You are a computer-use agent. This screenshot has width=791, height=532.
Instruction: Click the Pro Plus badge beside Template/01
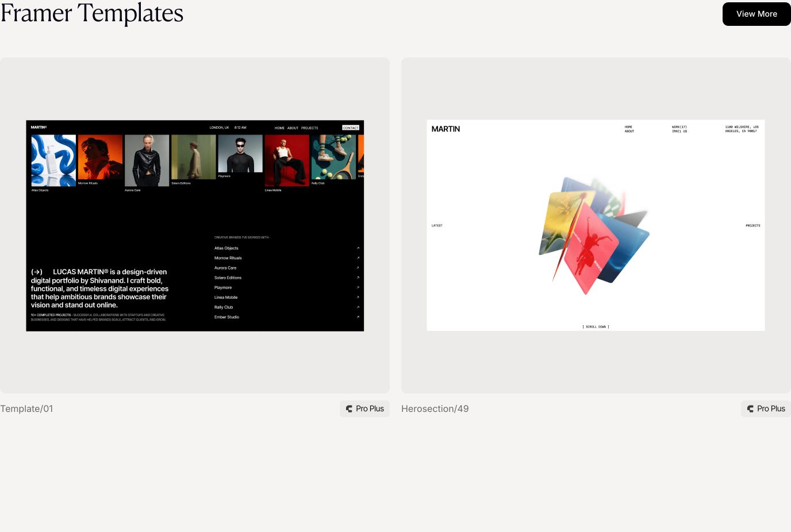coord(364,408)
